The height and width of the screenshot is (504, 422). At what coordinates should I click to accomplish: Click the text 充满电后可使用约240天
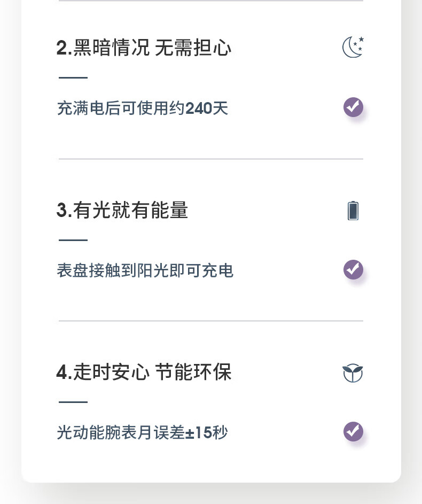tap(142, 108)
